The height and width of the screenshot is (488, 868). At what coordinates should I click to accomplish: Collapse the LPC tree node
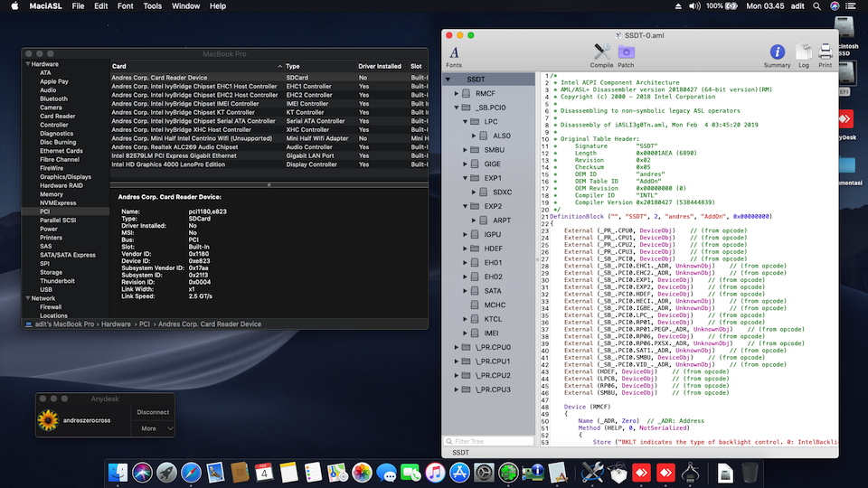coord(466,122)
